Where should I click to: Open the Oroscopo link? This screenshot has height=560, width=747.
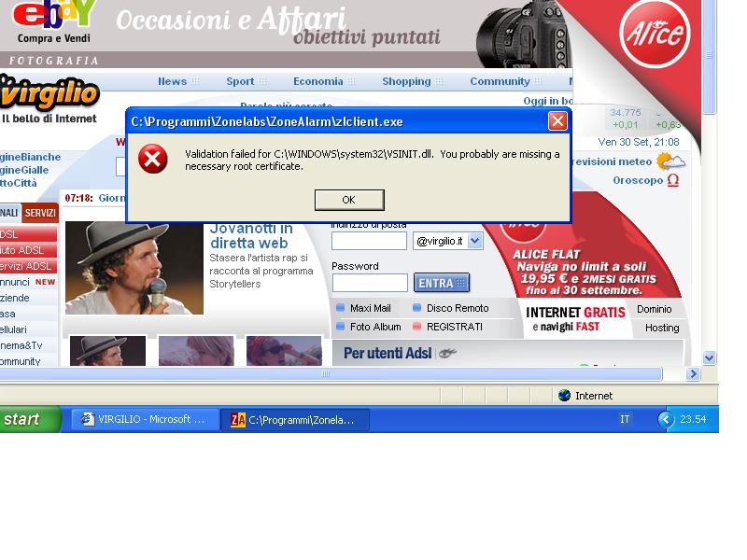coord(638,180)
